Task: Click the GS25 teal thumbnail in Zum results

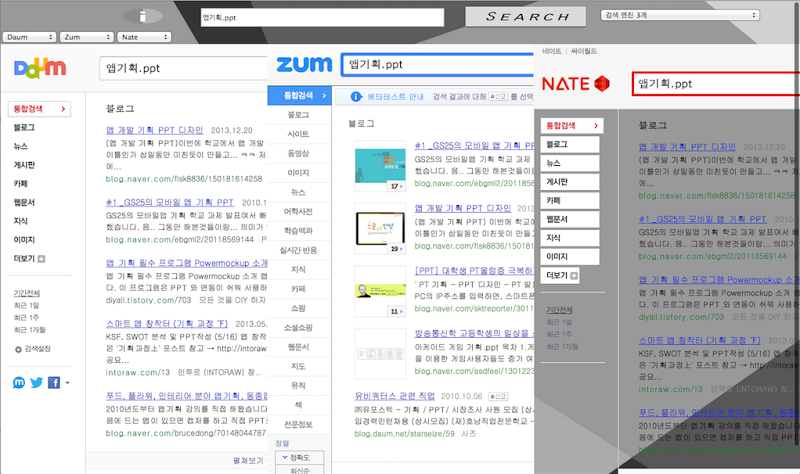Action: click(380, 166)
